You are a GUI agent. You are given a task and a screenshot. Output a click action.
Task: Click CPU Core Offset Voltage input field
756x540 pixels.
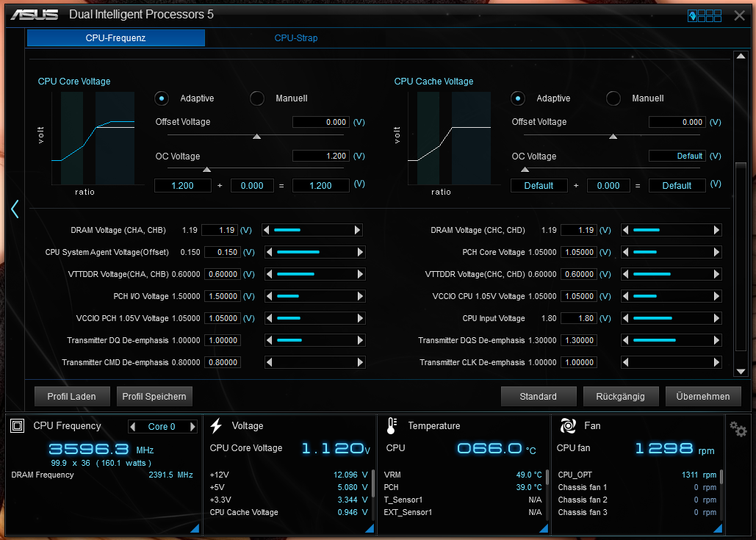coord(321,122)
